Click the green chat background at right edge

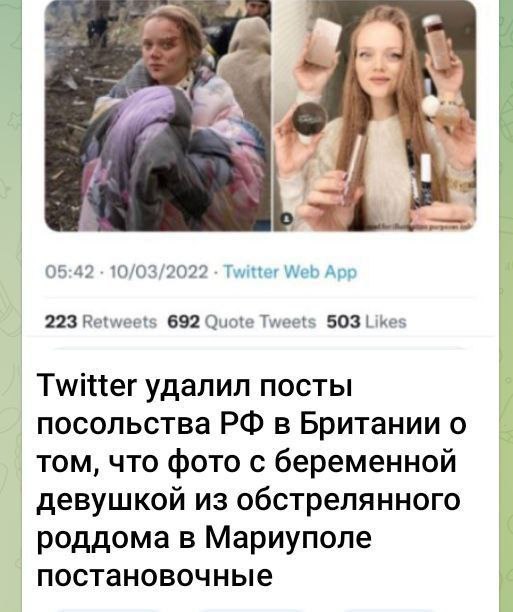[506, 306]
